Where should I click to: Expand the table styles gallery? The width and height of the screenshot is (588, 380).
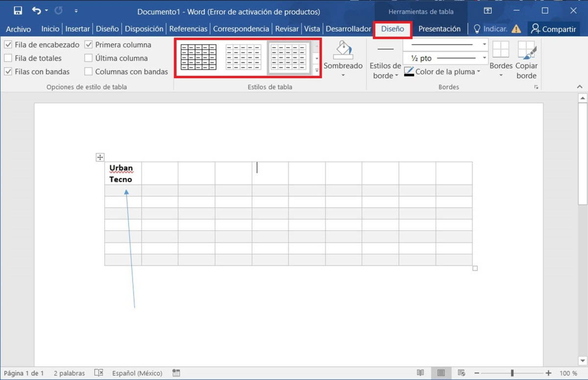click(x=316, y=71)
